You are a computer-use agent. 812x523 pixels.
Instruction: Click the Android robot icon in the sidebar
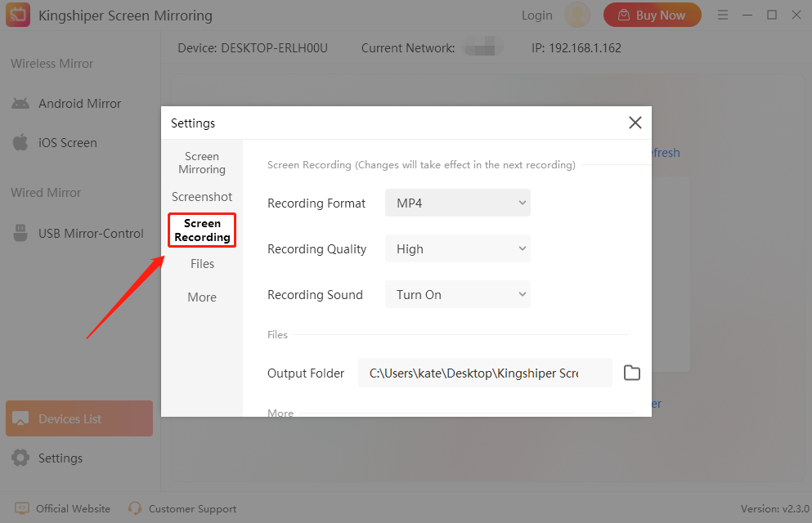coord(20,104)
